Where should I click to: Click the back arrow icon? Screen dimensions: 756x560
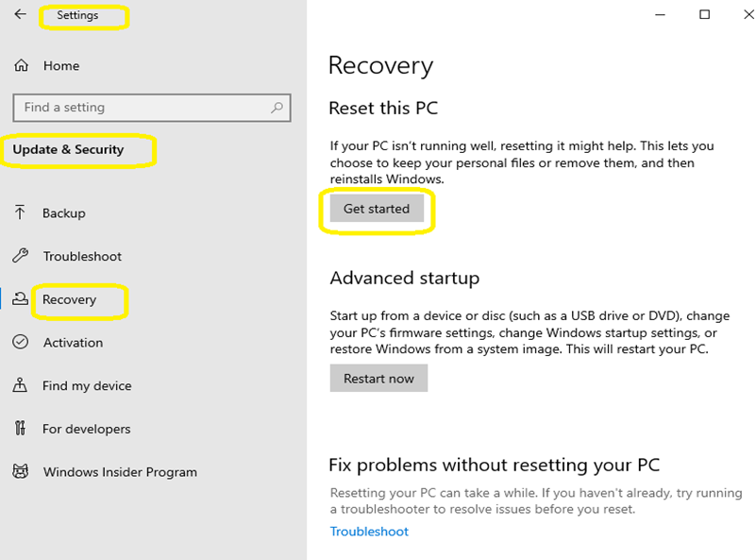(20, 15)
